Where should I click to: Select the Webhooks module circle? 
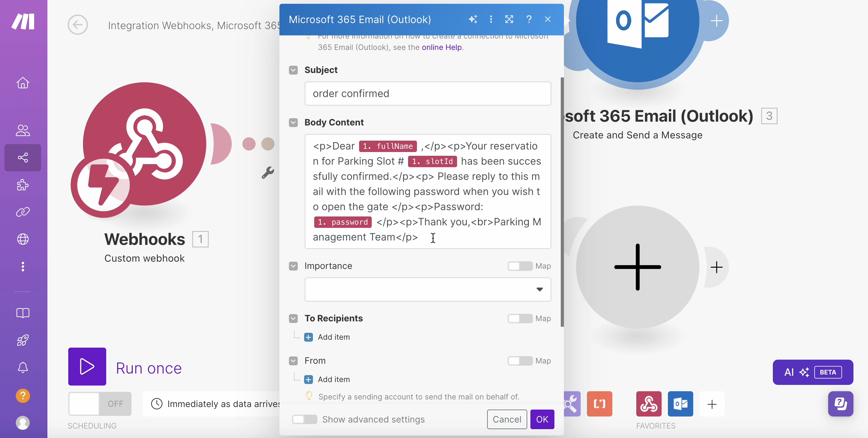click(x=144, y=144)
